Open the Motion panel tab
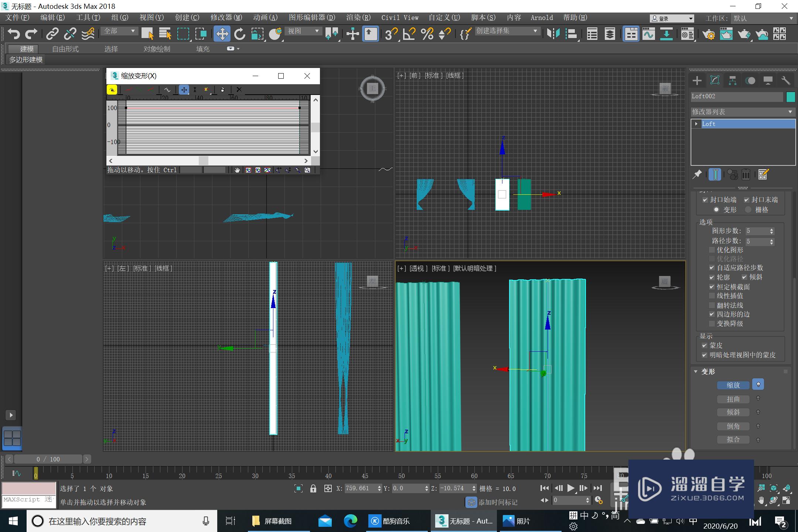 click(750, 81)
